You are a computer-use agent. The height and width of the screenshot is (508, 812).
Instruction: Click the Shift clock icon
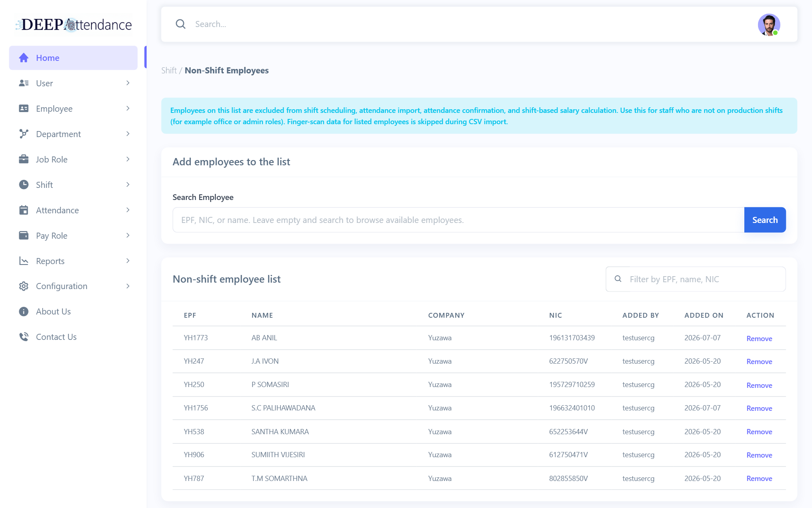[x=24, y=185]
